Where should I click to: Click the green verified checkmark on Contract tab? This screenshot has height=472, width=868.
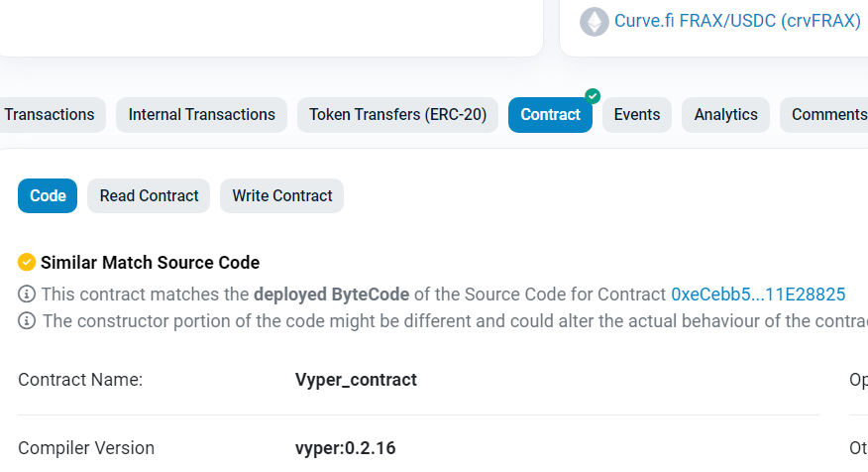(593, 96)
